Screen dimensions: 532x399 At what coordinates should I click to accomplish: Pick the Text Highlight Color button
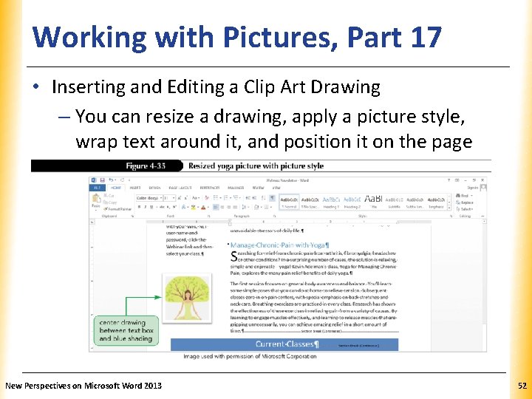(x=193, y=207)
